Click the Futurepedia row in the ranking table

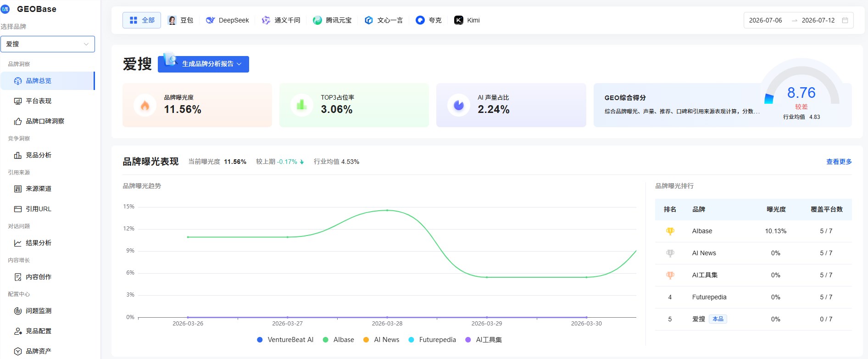[753, 297]
